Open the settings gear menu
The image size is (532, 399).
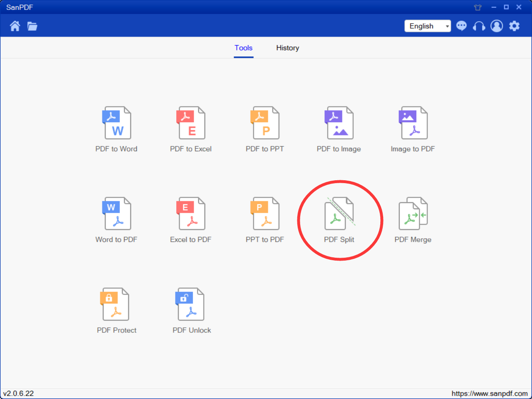coord(514,26)
